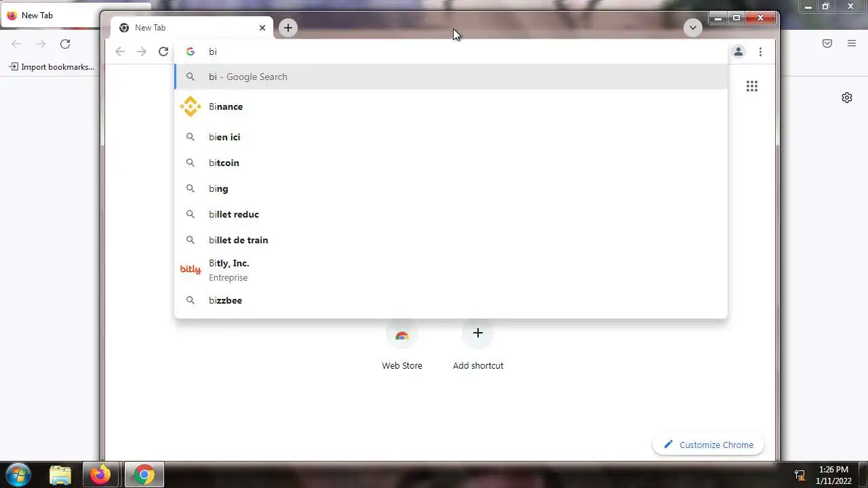The width and height of the screenshot is (868, 488).
Task: Open Chrome three-dot menu
Action: coord(760,52)
